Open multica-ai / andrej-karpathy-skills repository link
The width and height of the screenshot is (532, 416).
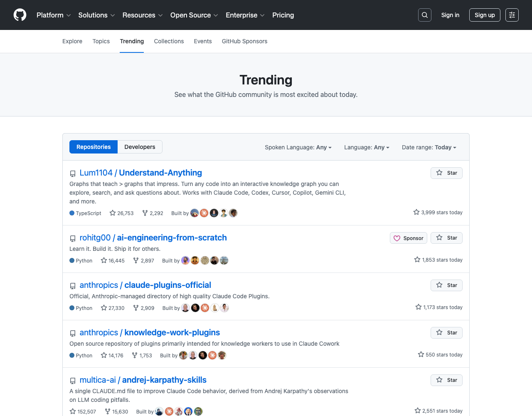coord(143,380)
